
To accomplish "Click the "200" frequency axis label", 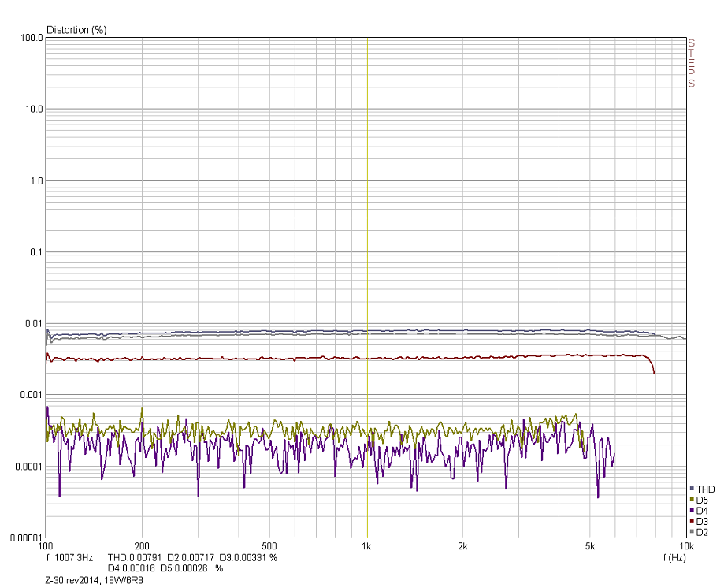I will pos(142,546).
